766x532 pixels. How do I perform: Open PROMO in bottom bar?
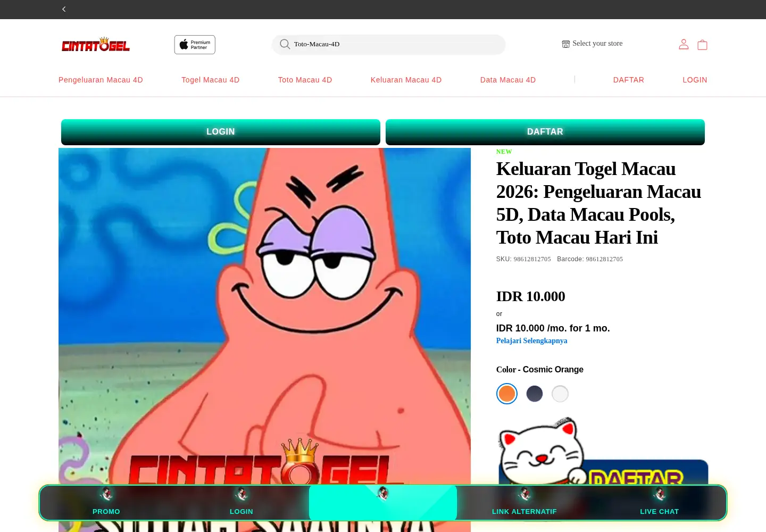[x=106, y=503]
